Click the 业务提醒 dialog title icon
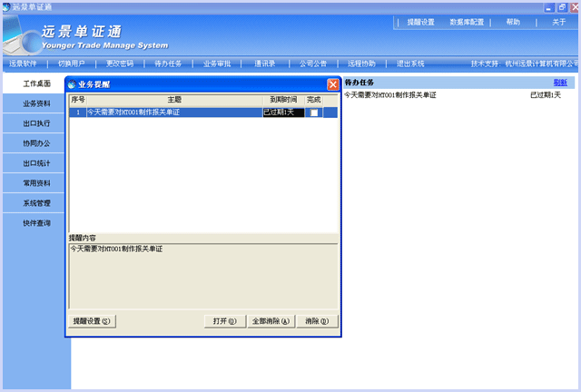The height and width of the screenshot is (392, 581). (x=72, y=84)
